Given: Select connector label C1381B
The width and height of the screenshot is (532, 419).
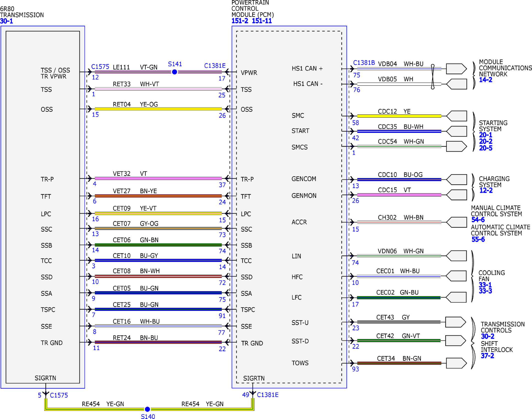Looking at the screenshot, I should click(364, 63).
